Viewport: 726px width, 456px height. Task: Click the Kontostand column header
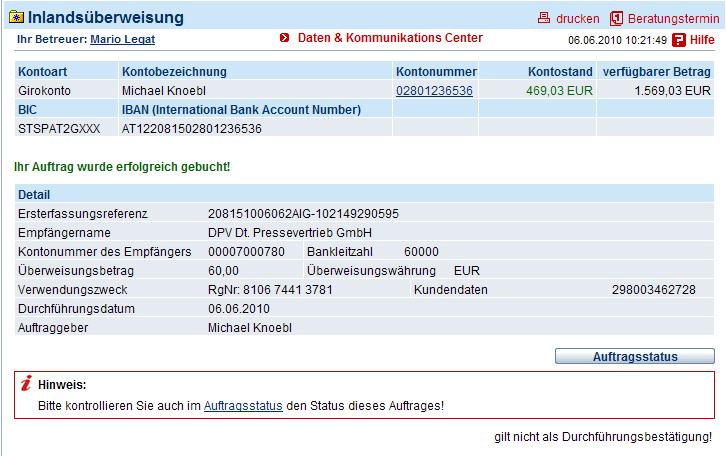pyautogui.click(x=560, y=72)
